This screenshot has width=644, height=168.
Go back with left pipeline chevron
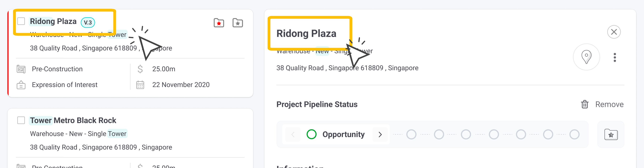click(293, 135)
